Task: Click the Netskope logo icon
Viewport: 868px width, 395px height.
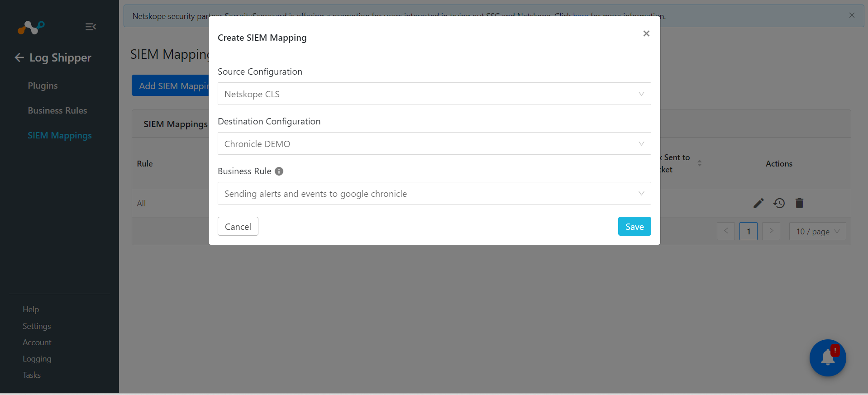Action: pos(31,28)
